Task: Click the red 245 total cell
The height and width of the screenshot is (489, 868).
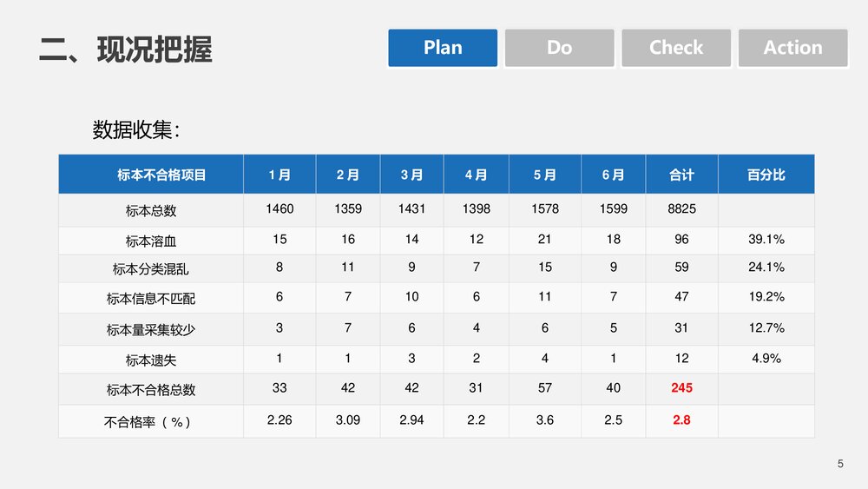Action: click(681, 388)
